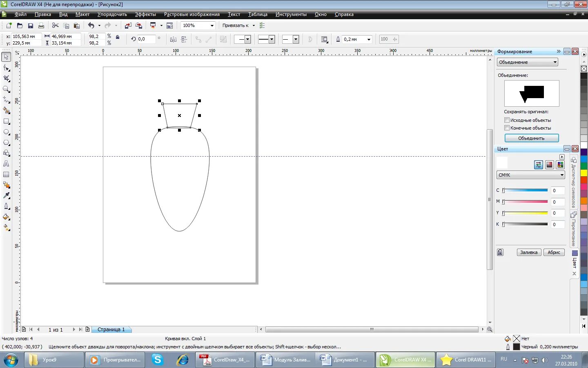Select the Polygon tool
The image size is (588, 368).
pyautogui.click(x=6, y=142)
